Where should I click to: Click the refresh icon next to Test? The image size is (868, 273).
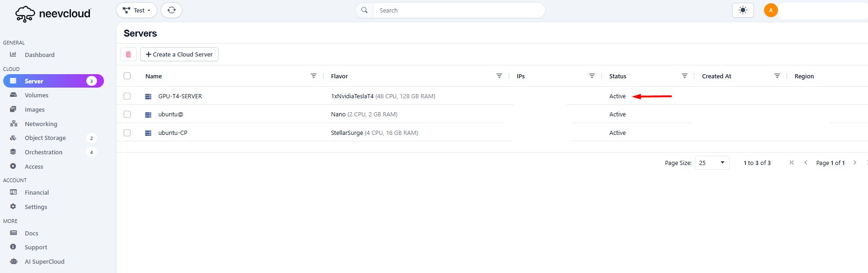point(171,10)
